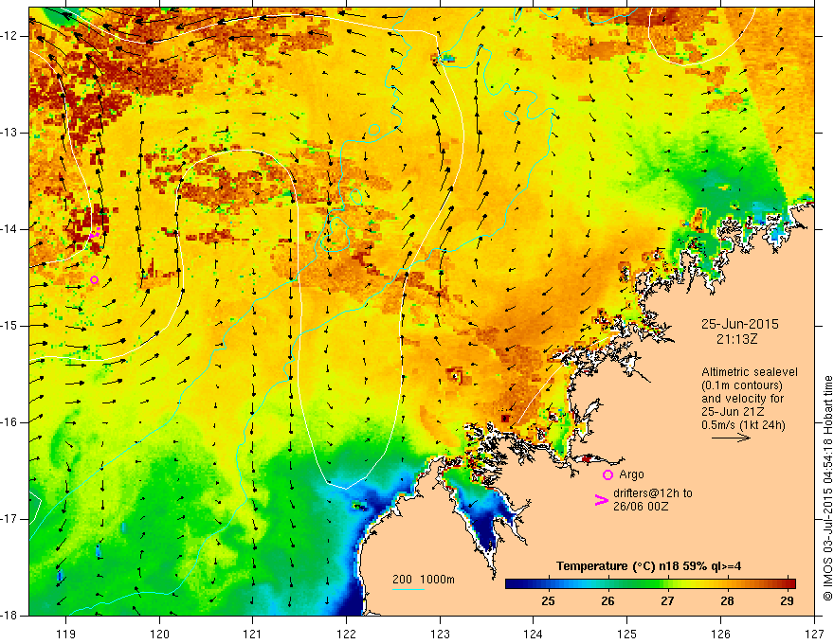Click the Argo legend label
The height and width of the screenshot is (644, 834).
(631, 474)
